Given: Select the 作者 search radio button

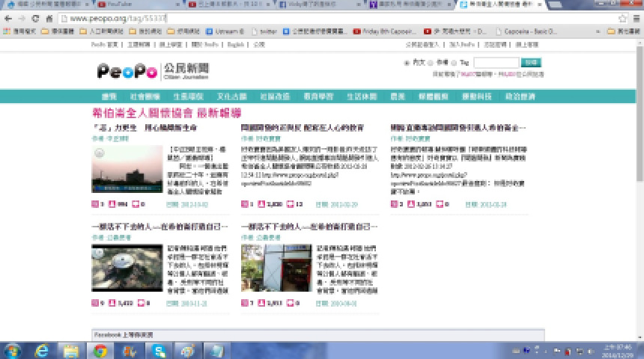Looking at the screenshot, I should coord(432,63).
